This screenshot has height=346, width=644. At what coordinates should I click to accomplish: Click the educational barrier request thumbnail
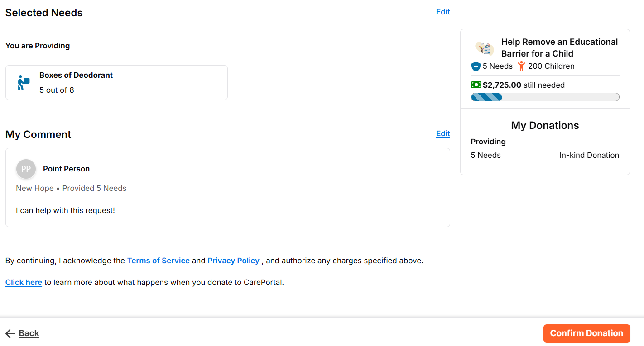(x=485, y=47)
